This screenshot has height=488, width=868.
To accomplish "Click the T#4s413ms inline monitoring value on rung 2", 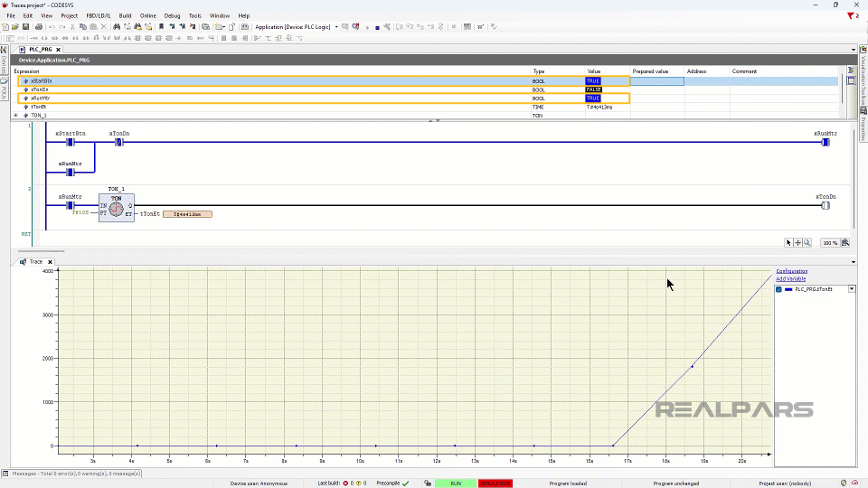I will pyautogui.click(x=187, y=214).
